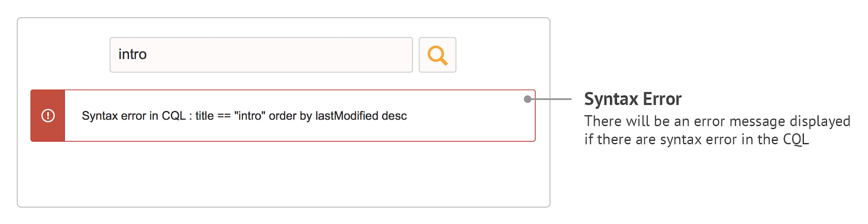This screenshot has width=868, height=224.
Task: Click "if there are syntax error in the CQL" line
Action: [x=696, y=140]
